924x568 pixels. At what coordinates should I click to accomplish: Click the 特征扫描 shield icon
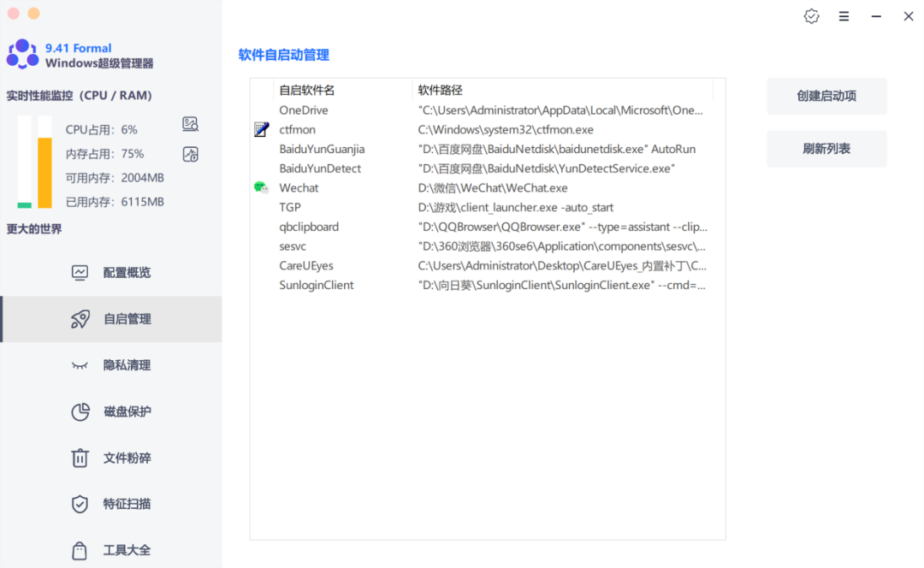pos(80,504)
